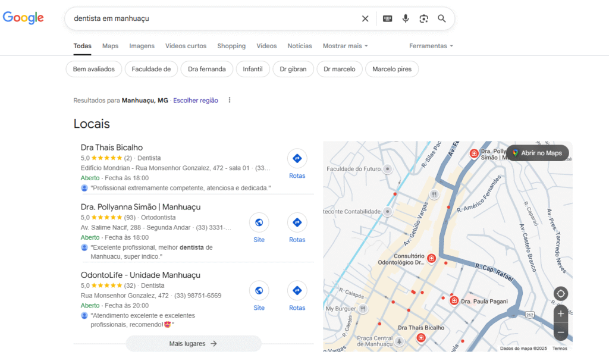
Task: Click the Praça Central de Manhuaçu marker
Action: (x=399, y=341)
